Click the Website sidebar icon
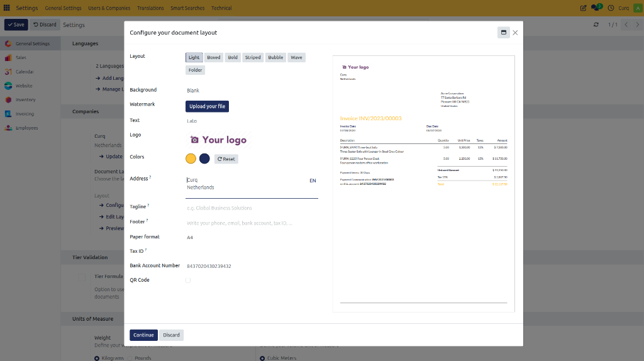The height and width of the screenshot is (361, 644). coord(8,86)
